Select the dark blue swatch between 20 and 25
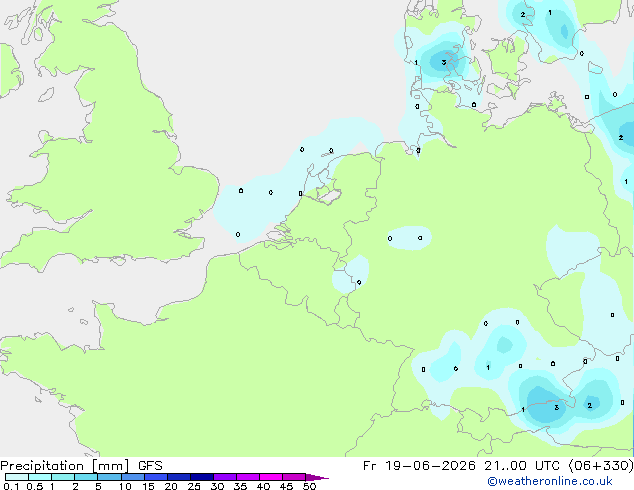The width and height of the screenshot is (634, 490). coord(179,477)
